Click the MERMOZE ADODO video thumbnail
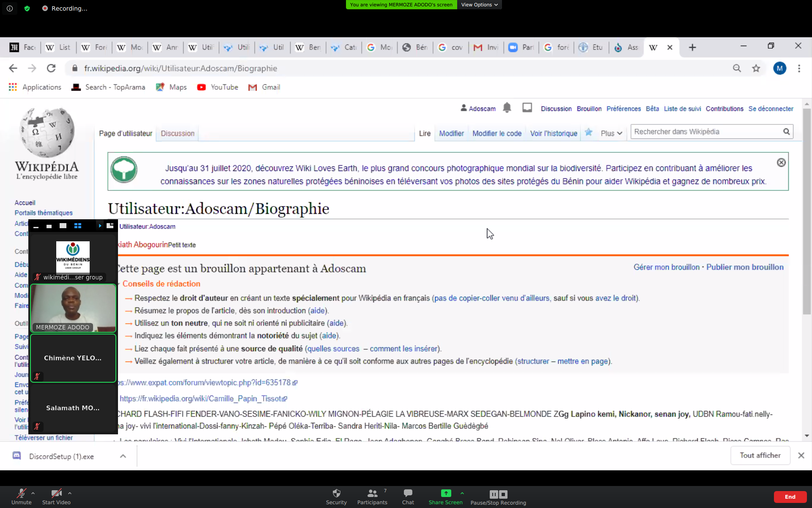The height and width of the screenshot is (508, 812). coord(73,308)
